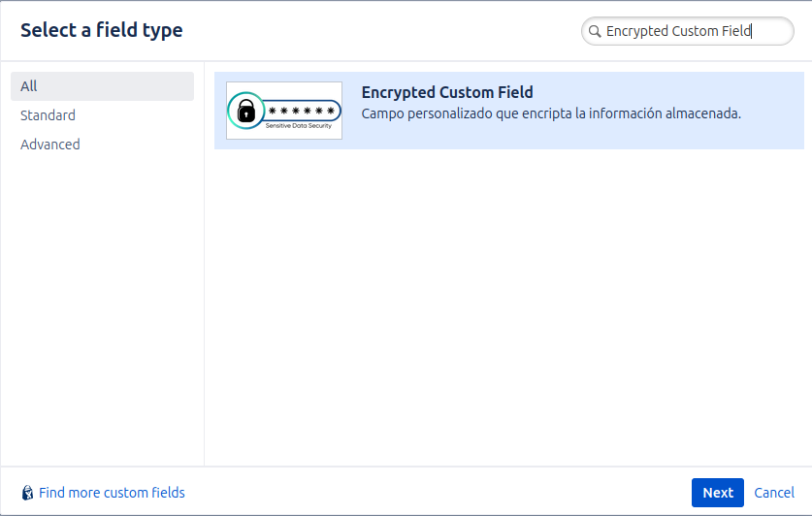Image resolution: width=812 pixels, height=516 pixels.
Task: Show All field types
Action: [x=29, y=86]
